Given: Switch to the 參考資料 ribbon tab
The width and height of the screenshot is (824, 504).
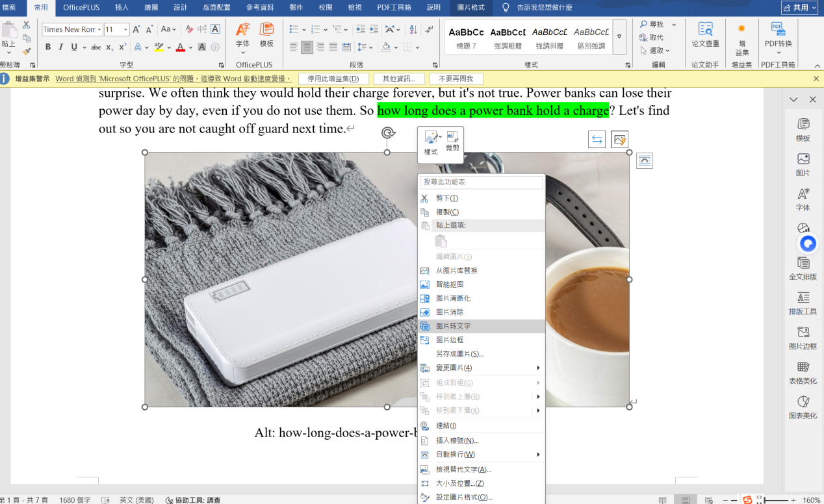Looking at the screenshot, I should click(260, 8).
